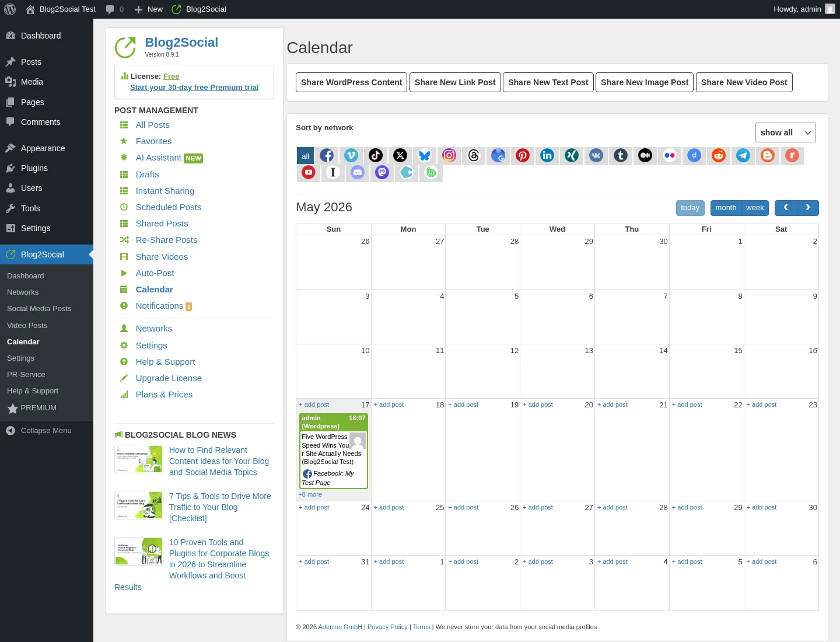This screenshot has width=840, height=642.
Task: Select the 'all' networks filter
Action: click(305, 156)
